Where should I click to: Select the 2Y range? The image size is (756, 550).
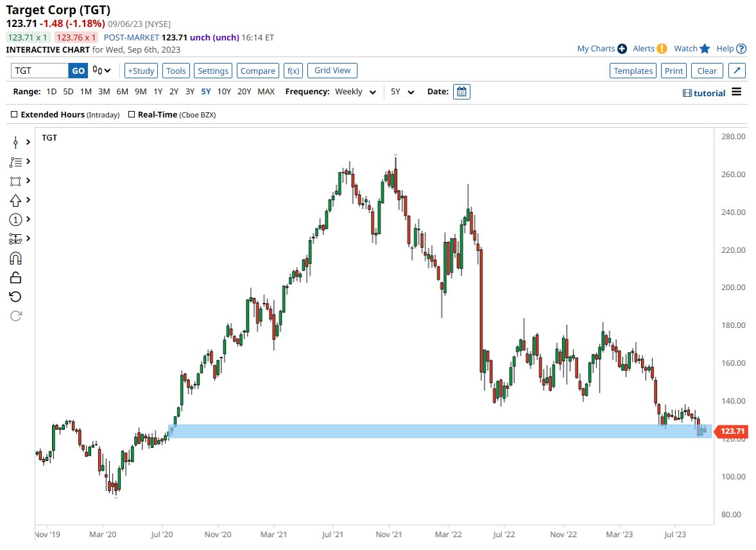(174, 92)
